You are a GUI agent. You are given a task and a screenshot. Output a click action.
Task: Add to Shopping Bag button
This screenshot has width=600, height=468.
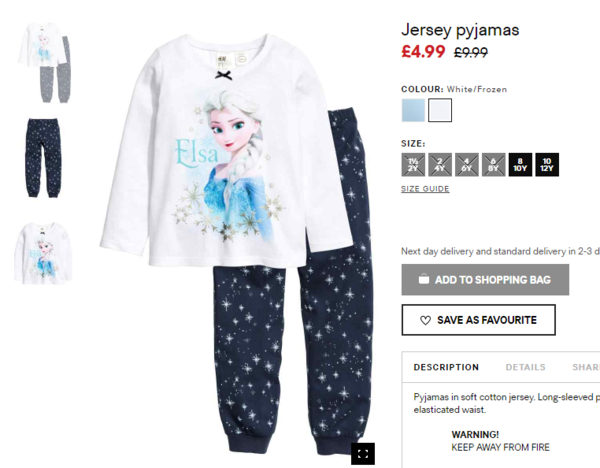coord(485,279)
